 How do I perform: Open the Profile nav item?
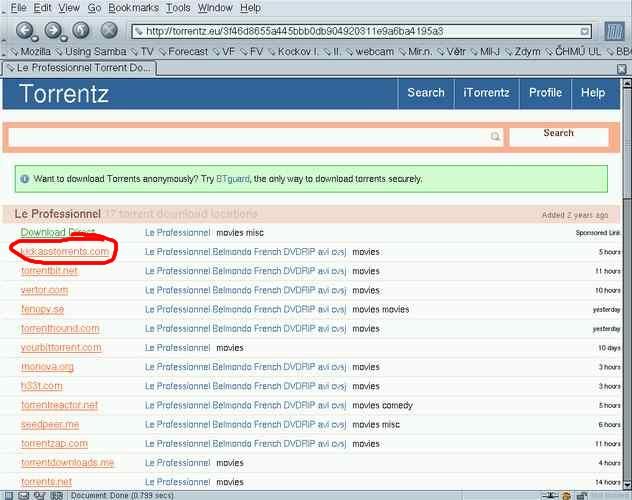(545, 93)
